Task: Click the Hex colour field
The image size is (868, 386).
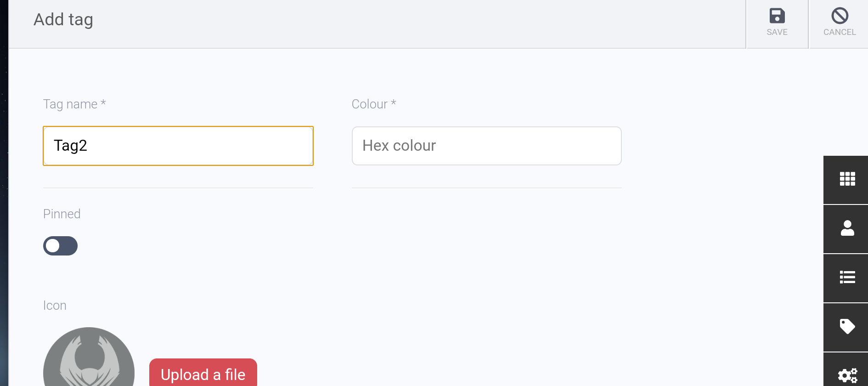Action: pos(486,146)
